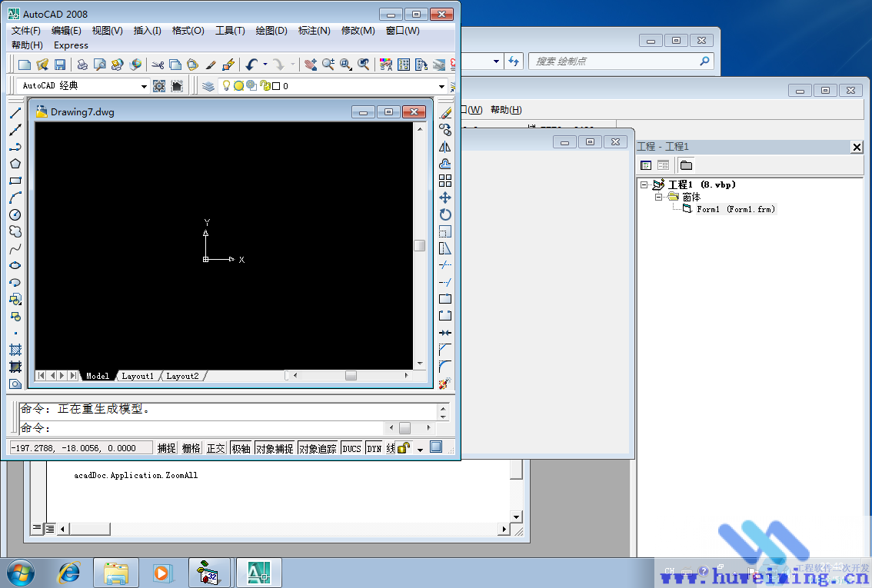Open plot preview from the toolbar
The width and height of the screenshot is (872, 588).
[100, 65]
